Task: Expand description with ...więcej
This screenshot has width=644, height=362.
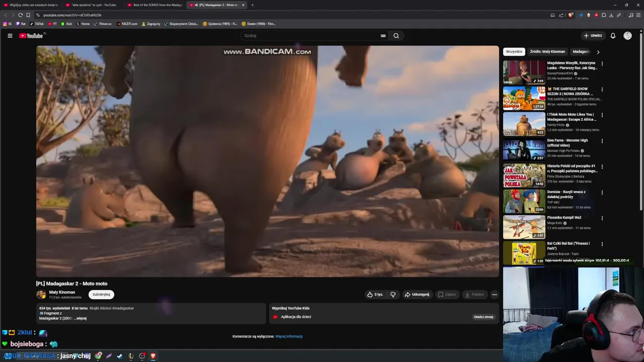Action: pyautogui.click(x=80, y=318)
